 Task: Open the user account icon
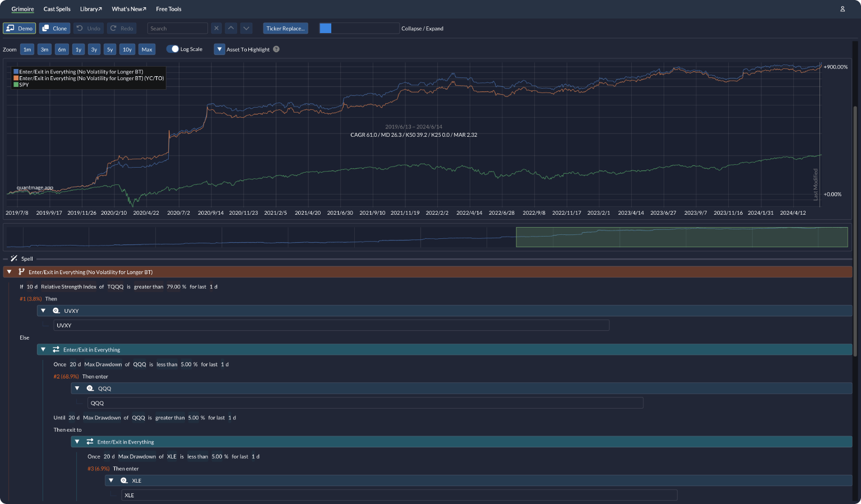tap(842, 9)
